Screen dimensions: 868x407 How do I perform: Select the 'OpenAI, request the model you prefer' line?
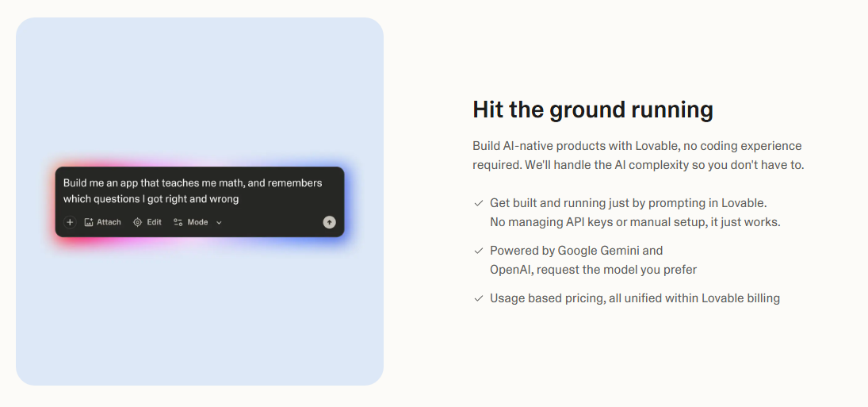pos(593,270)
